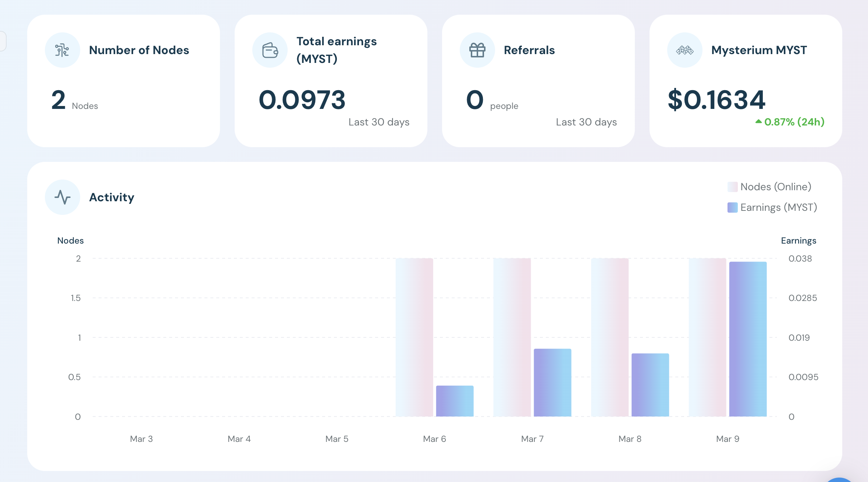Image resolution: width=868 pixels, height=482 pixels.
Task: Click the Mar 6 online nodes bar
Action: 414,337
